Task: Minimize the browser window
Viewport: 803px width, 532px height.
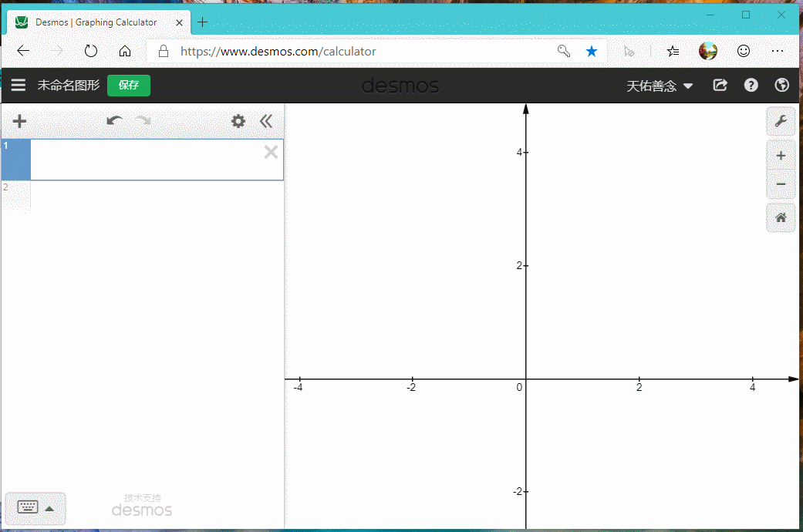Action: click(710, 15)
